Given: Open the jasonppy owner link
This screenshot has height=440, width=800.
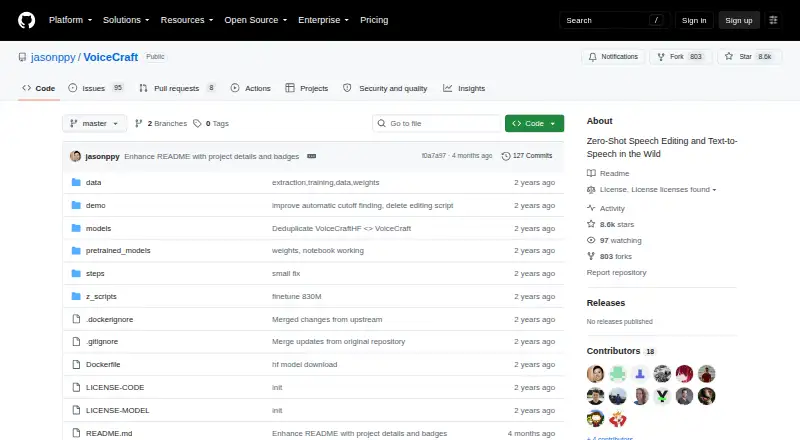Looking at the screenshot, I should coord(53,57).
